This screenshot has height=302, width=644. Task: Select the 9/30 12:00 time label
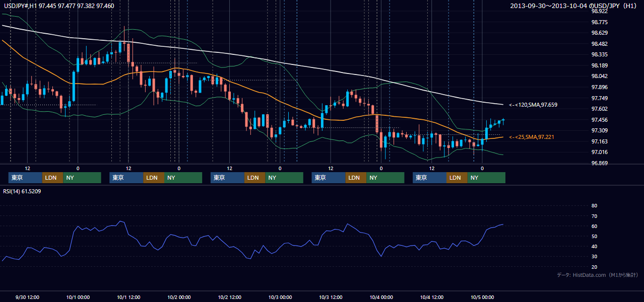[27, 297]
